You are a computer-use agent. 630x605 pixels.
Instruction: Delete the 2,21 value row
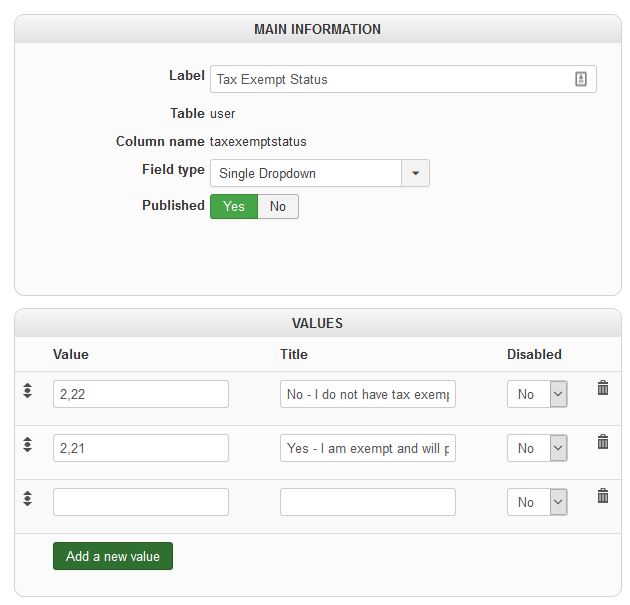coord(603,442)
